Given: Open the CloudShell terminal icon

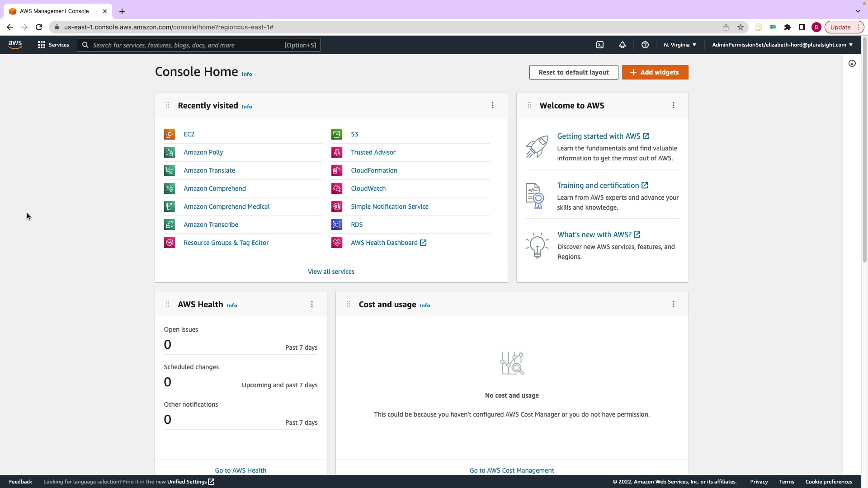Looking at the screenshot, I should 600,45.
